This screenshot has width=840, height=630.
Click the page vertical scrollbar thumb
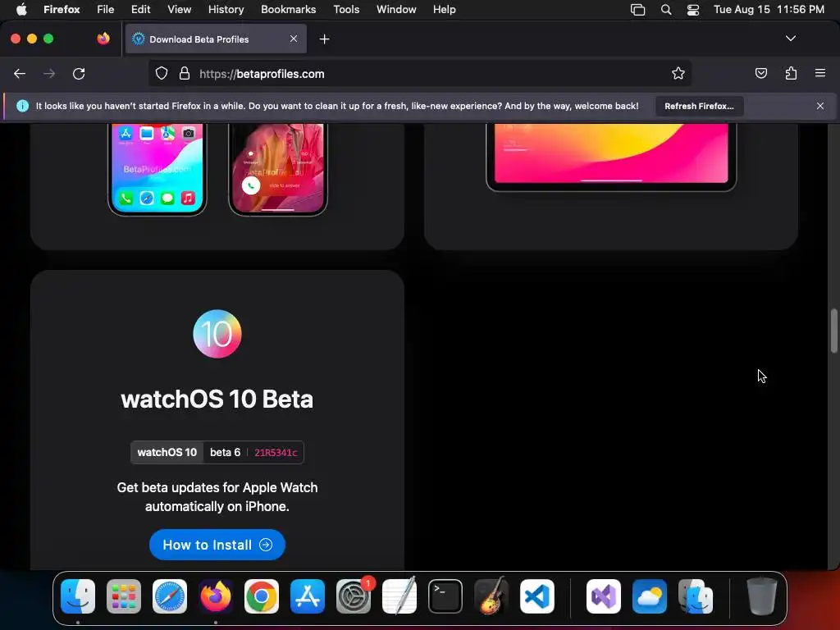pyautogui.click(x=833, y=331)
